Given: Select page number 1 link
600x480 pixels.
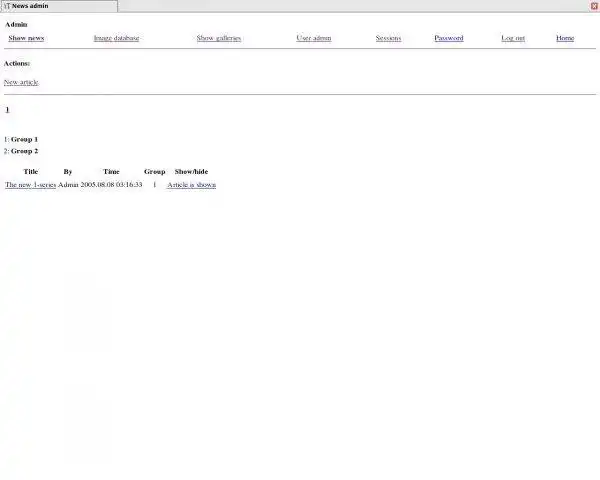Looking at the screenshot, I should [x=7, y=109].
